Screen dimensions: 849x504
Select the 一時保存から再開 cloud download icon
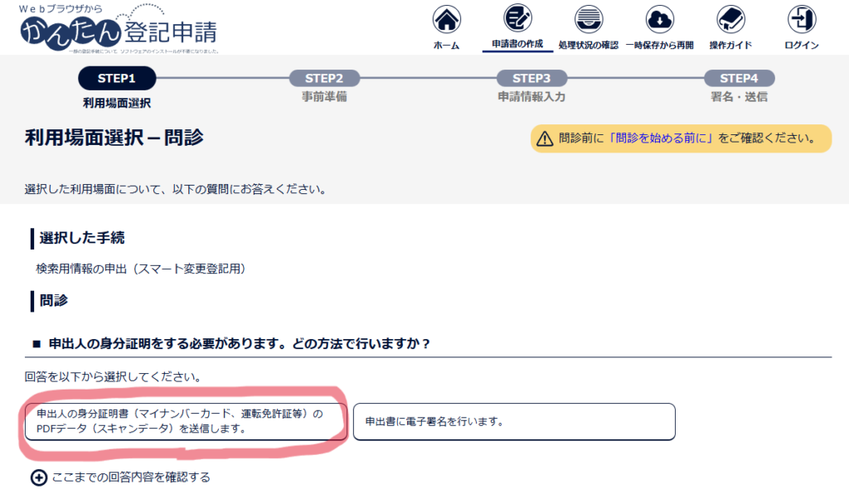(660, 20)
